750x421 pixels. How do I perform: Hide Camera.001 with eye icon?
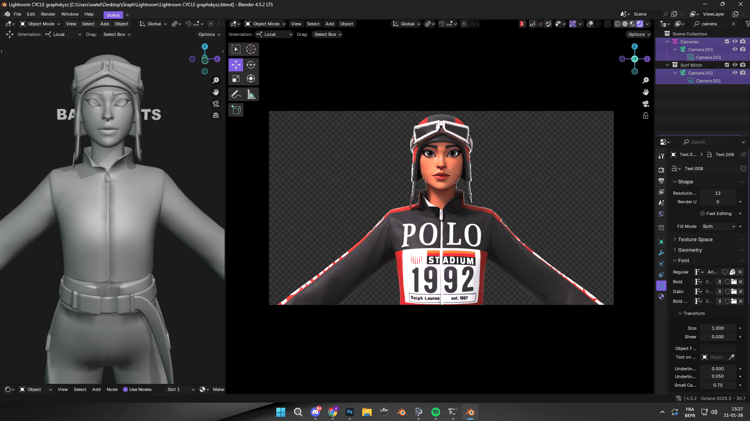click(x=735, y=49)
